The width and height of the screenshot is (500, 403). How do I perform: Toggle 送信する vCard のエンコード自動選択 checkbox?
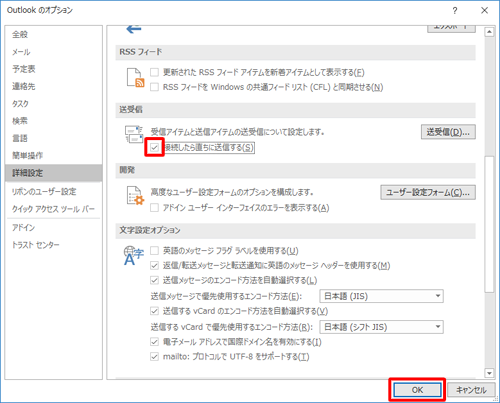point(154,311)
